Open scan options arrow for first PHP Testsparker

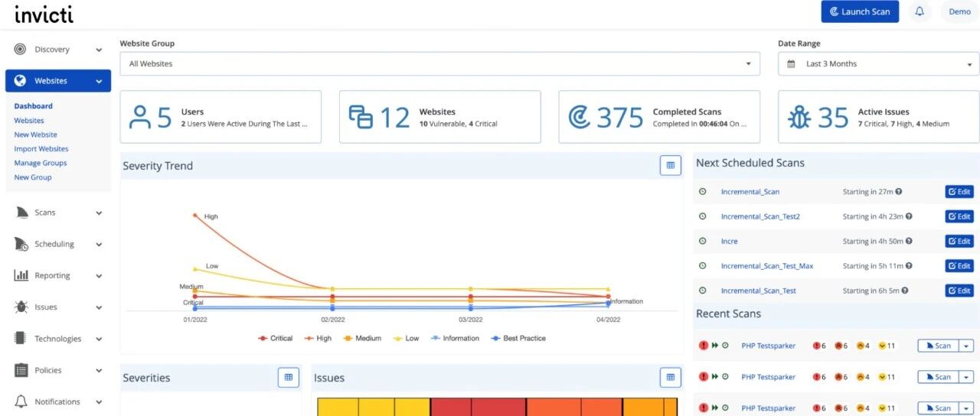(x=966, y=346)
